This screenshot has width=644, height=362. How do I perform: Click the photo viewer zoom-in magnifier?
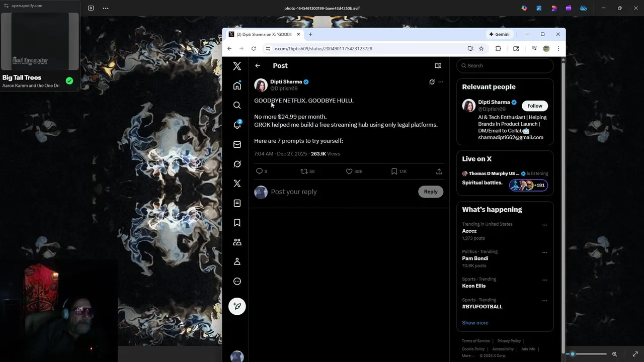pos(614,354)
